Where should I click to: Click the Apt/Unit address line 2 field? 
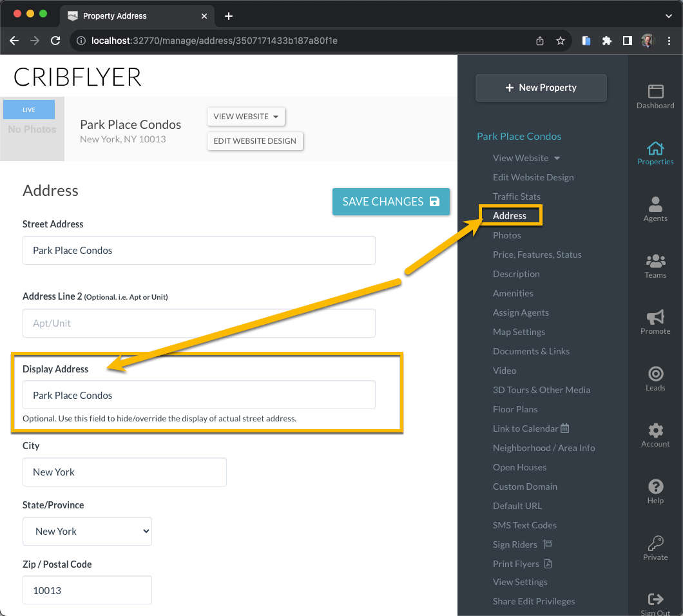[x=198, y=323]
